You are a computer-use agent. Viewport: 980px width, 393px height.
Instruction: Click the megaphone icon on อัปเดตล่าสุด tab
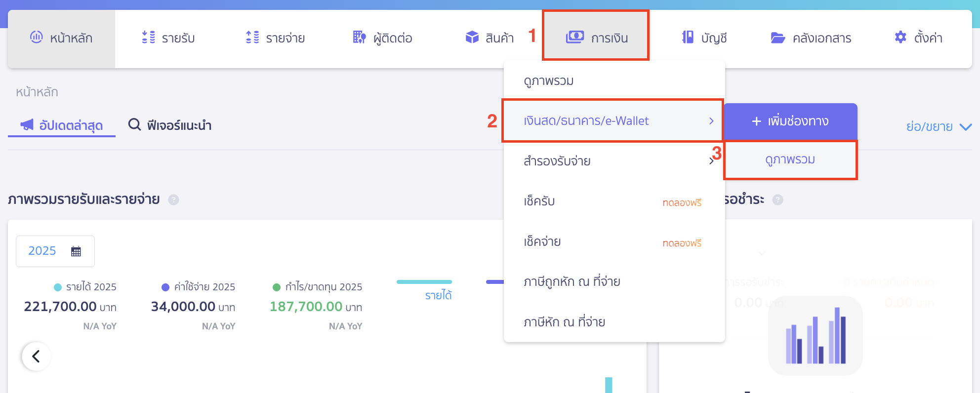coord(27,124)
